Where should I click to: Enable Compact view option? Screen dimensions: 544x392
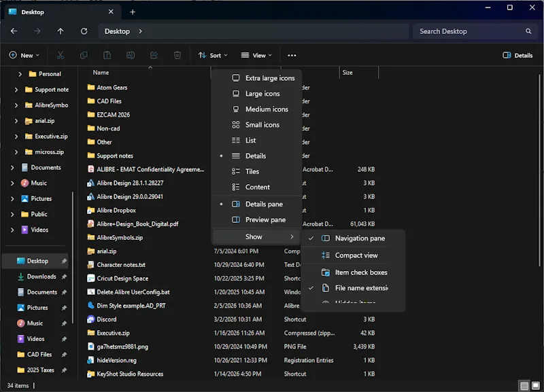353,255
